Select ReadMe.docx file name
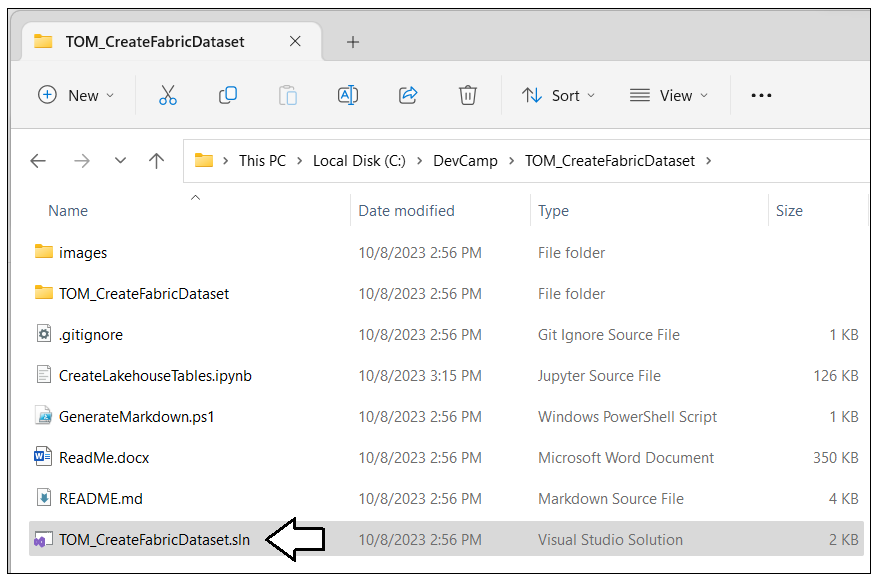878x581 pixels. (x=104, y=458)
